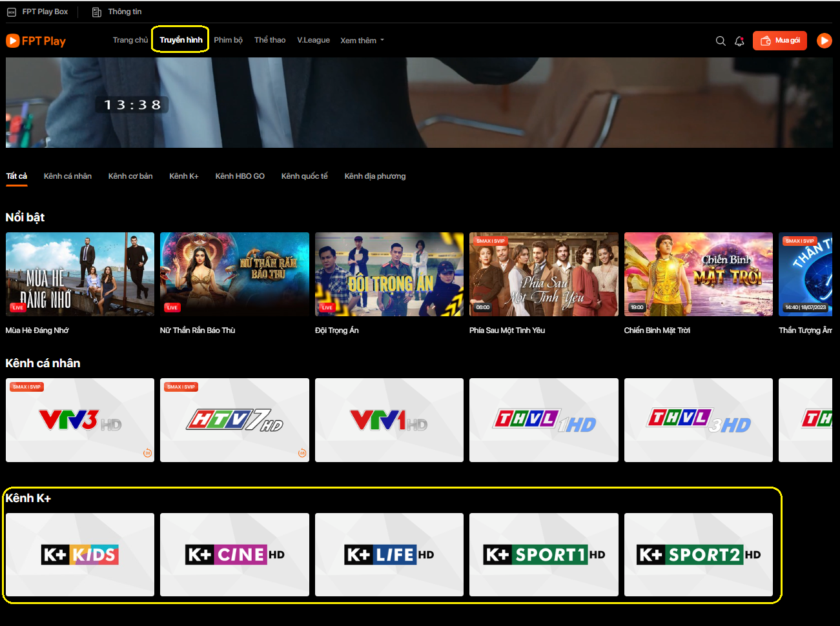Screen dimensions: 840x626
Task: Open Nữ Thần Rắn Báo Thù thumbnail
Action: tap(234, 274)
